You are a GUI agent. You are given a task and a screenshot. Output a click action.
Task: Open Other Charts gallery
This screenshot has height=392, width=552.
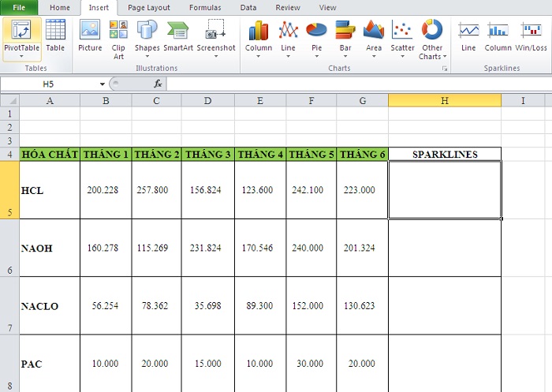coord(432,39)
